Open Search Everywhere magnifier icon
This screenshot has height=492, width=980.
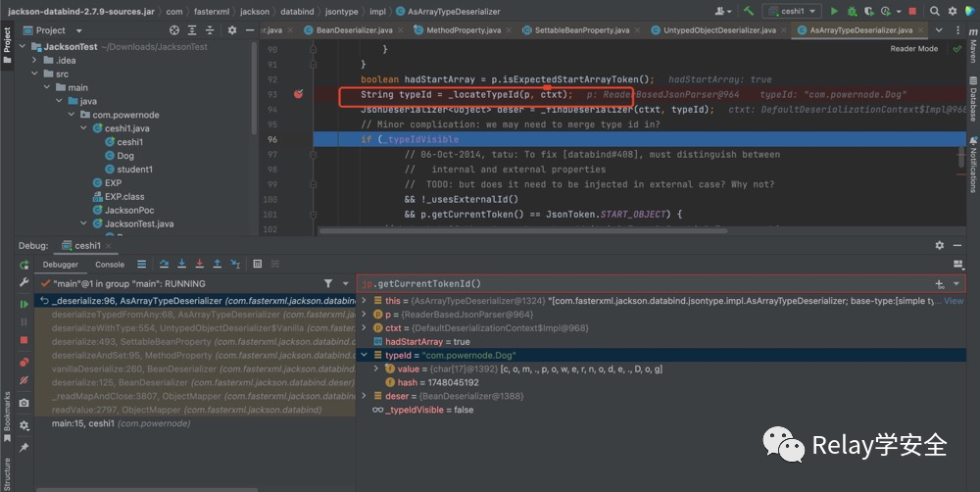point(934,11)
